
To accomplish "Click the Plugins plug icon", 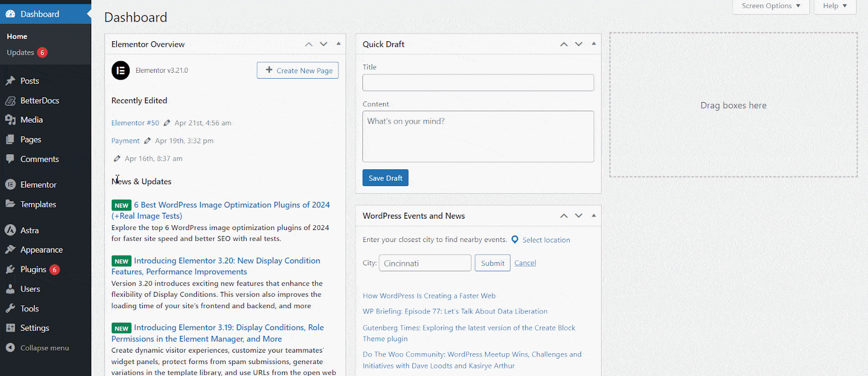I will pos(10,269).
